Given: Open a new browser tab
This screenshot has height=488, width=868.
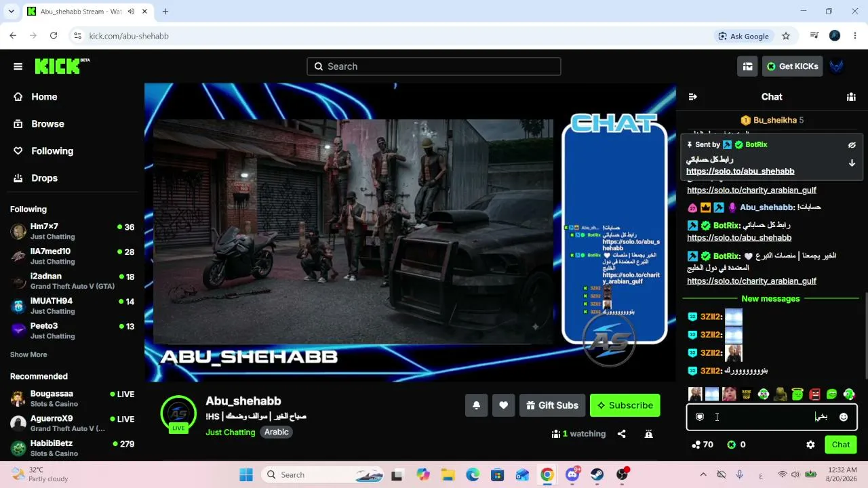Looking at the screenshot, I should [x=165, y=12].
